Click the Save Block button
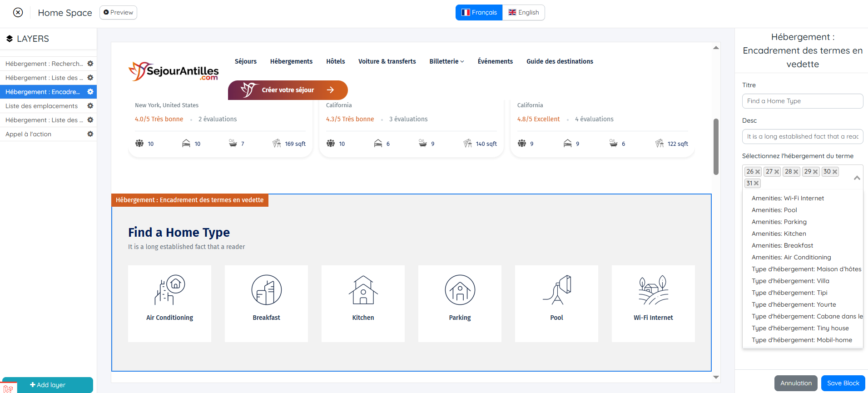This screenshot has width=868, height=393. pos(843,383)
